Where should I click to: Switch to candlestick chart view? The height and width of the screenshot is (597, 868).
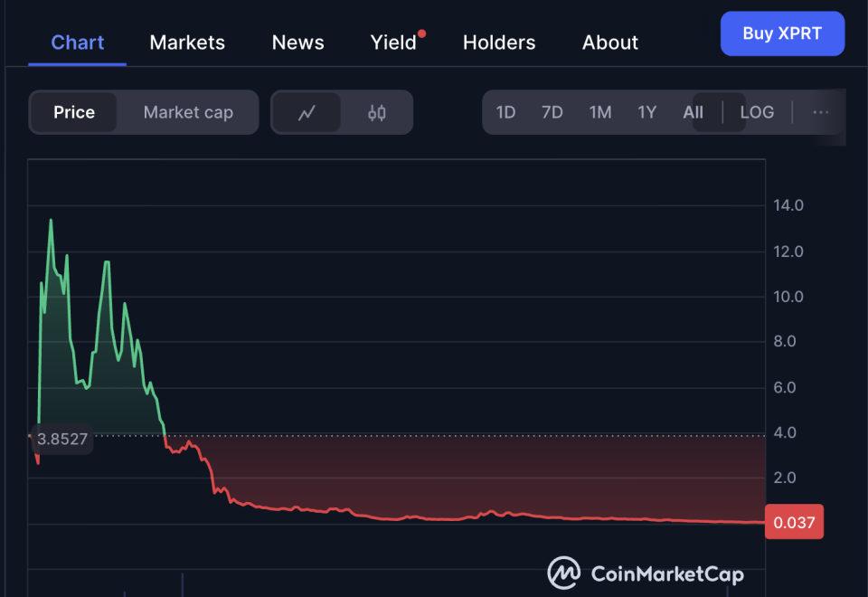(x=377, y=113)
